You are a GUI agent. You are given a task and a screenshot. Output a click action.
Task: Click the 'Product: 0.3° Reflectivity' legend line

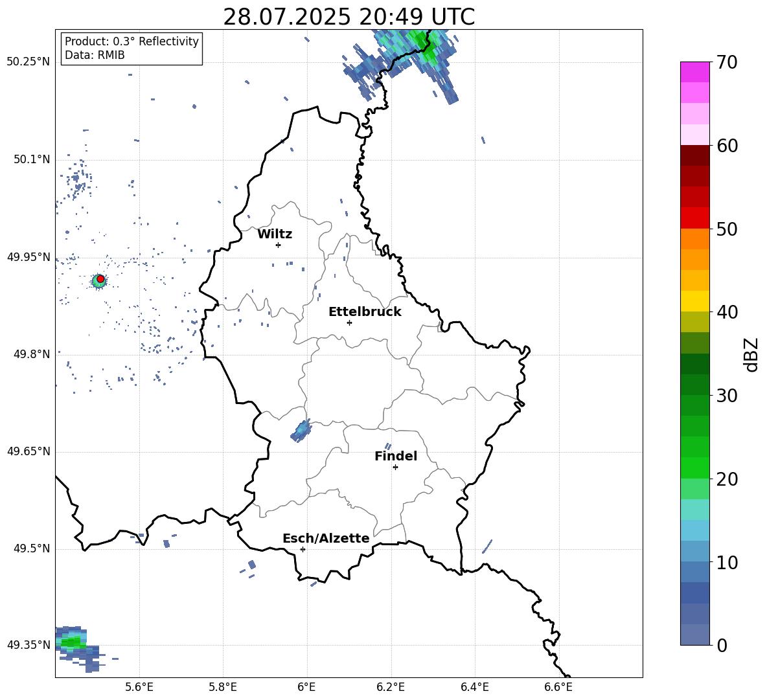[132, 41]
